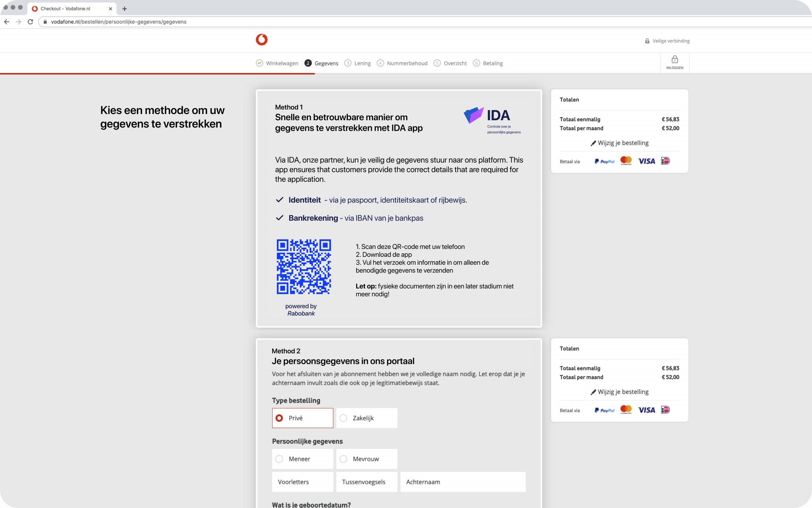
Task: Click the VISA logo in upper Totalen card
Action: (x=646, y=161)
